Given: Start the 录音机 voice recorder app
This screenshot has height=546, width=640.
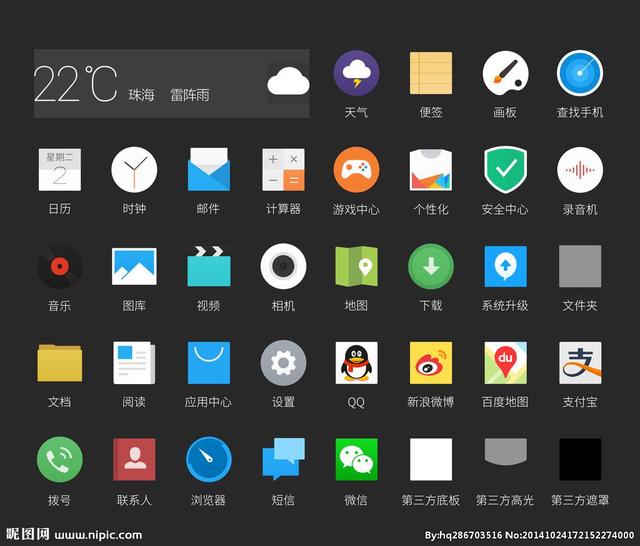Looking at the screenshot, I should point(580,169).
